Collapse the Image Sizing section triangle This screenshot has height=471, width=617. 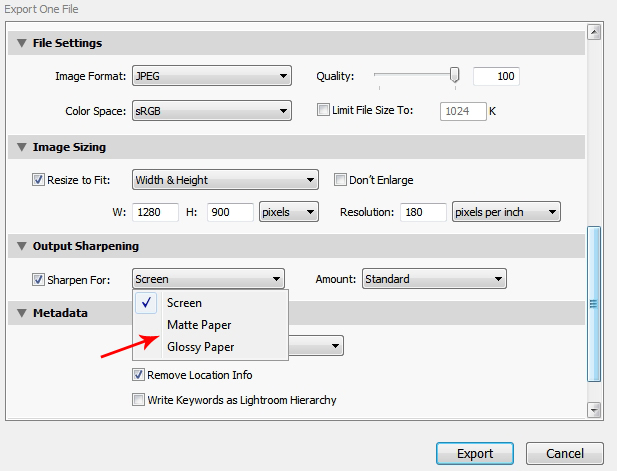21,148
